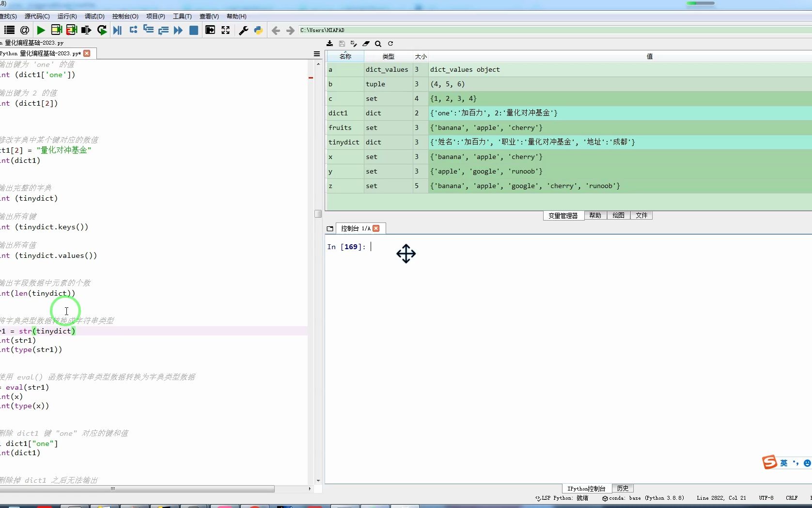812x508 pixels.
Task: Open the outline list icon in toolbar
Action: tap(9, 30)
